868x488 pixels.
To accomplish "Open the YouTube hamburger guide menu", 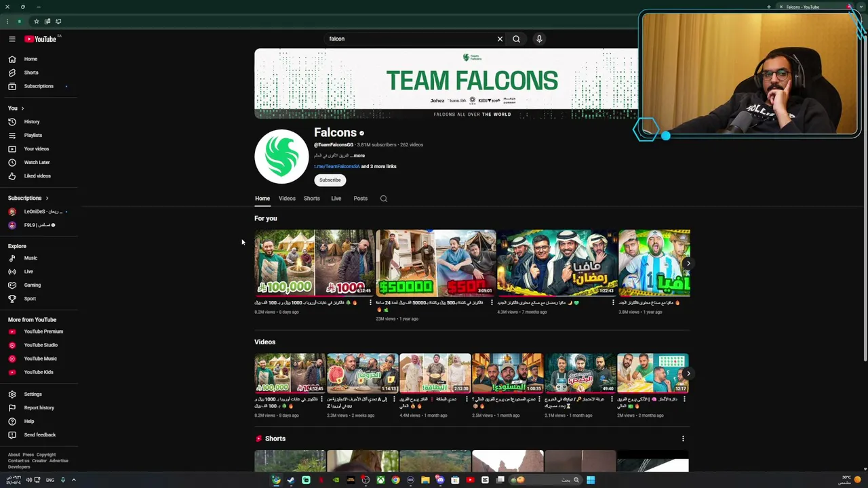I will [x=12, y=39].
